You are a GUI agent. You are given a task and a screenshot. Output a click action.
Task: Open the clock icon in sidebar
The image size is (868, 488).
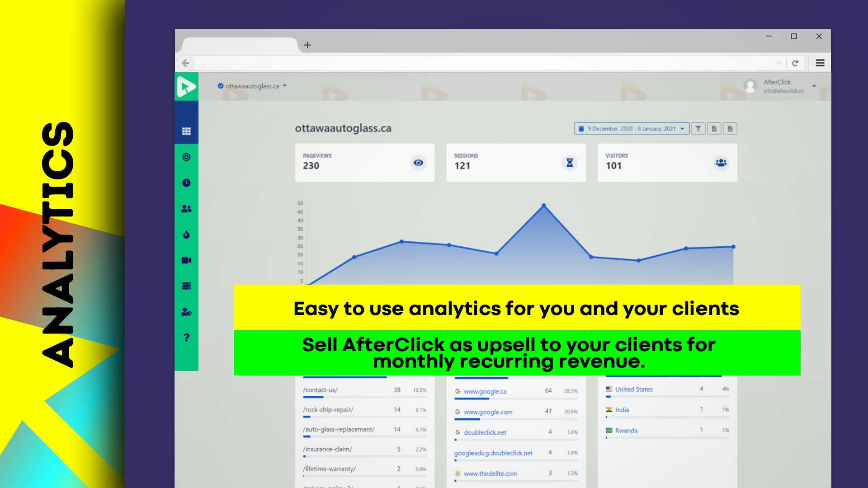pos(186,183)
